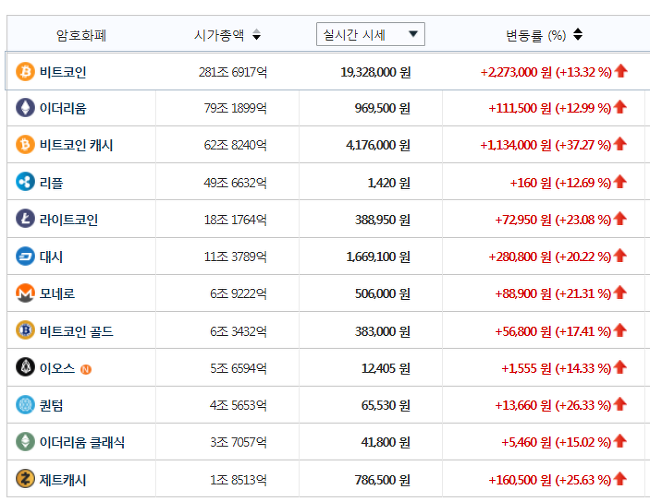Click change +2,273,000 원 (+13.32 %)

(546, 72)
